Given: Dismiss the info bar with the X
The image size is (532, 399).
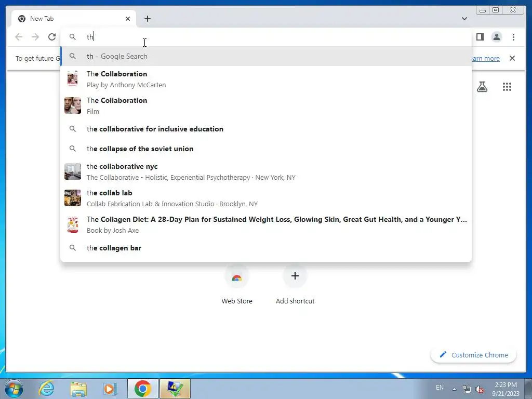Looking at the screenshot, I should click(512, 58).
